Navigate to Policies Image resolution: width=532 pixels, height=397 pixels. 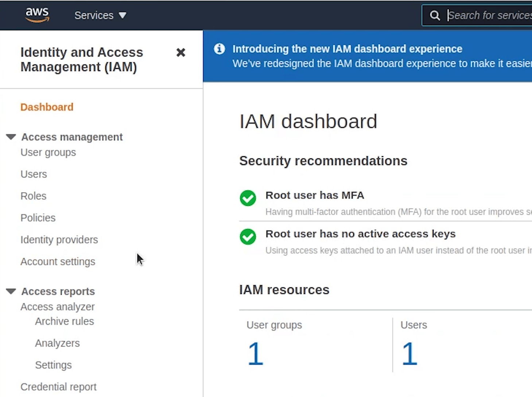click(38, 218)
